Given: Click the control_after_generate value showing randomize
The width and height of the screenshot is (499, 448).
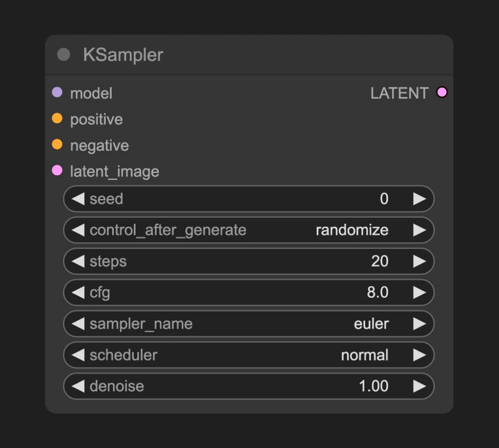Looking at the screenshot, I should pos(352,230).
